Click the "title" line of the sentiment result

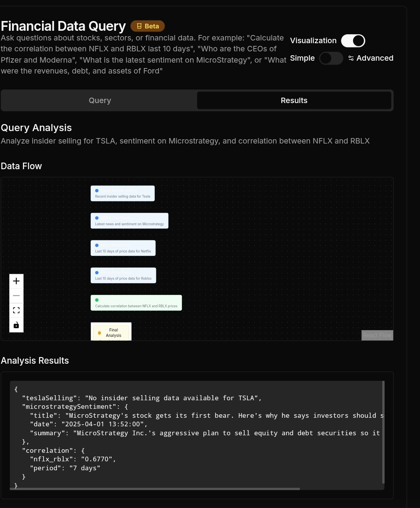(206, 415)
